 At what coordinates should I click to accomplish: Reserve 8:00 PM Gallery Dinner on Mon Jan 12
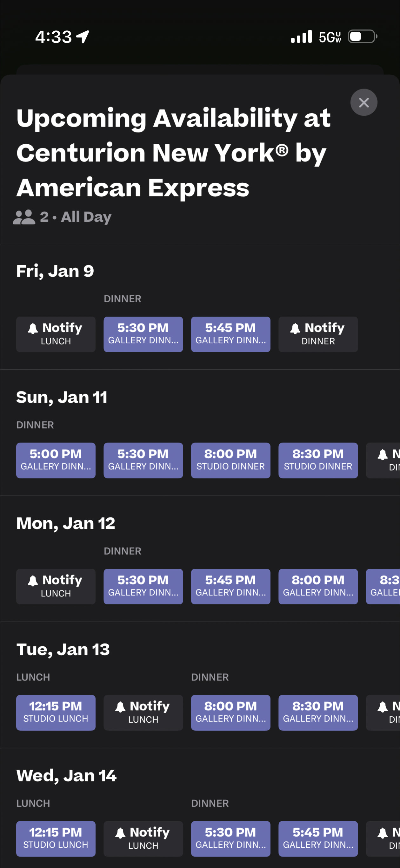(318, 586)
